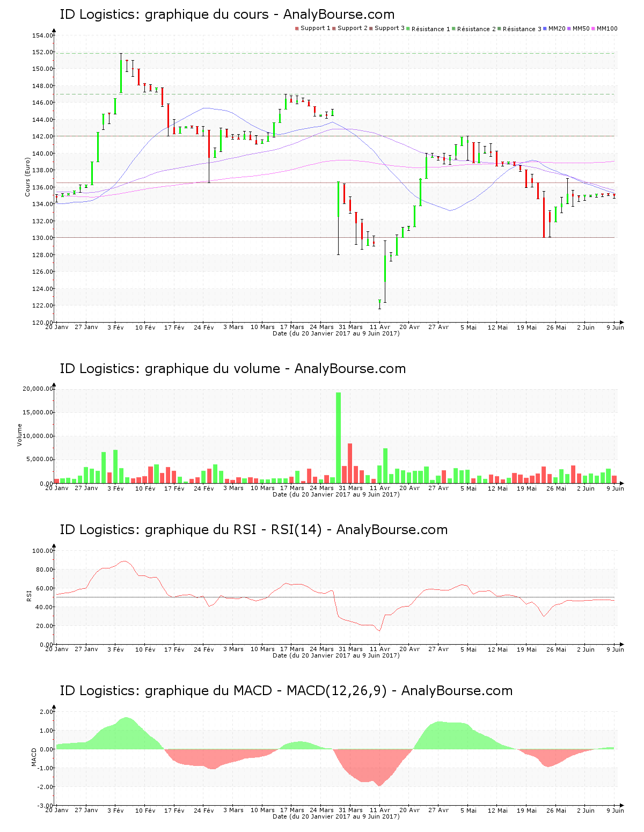This screenshot has height=832, width=644.
Task: Click the 120.00 price axis value
Action: tap(42, 323)
